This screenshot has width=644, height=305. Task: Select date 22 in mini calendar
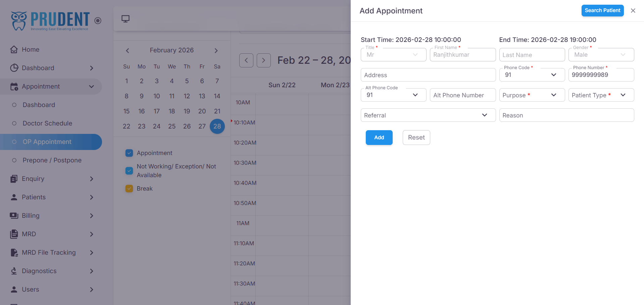click(x=127, y=126)
